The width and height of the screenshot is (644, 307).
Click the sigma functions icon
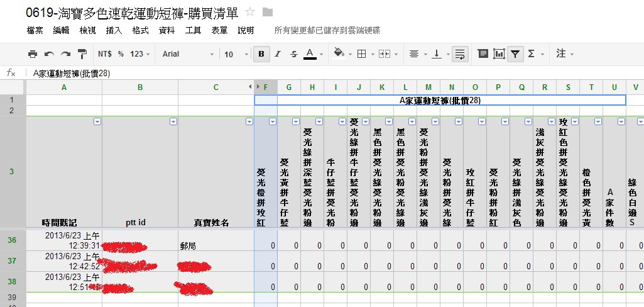coord(532,54)
